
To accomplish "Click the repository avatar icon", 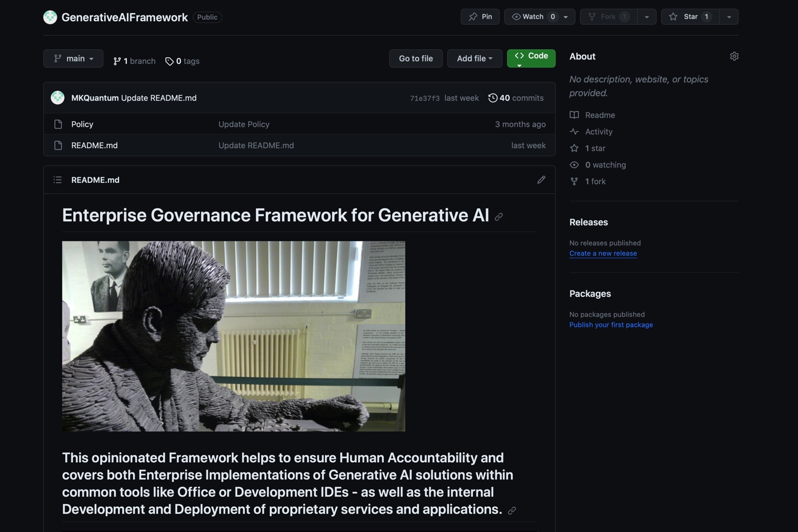I will 50,17.
